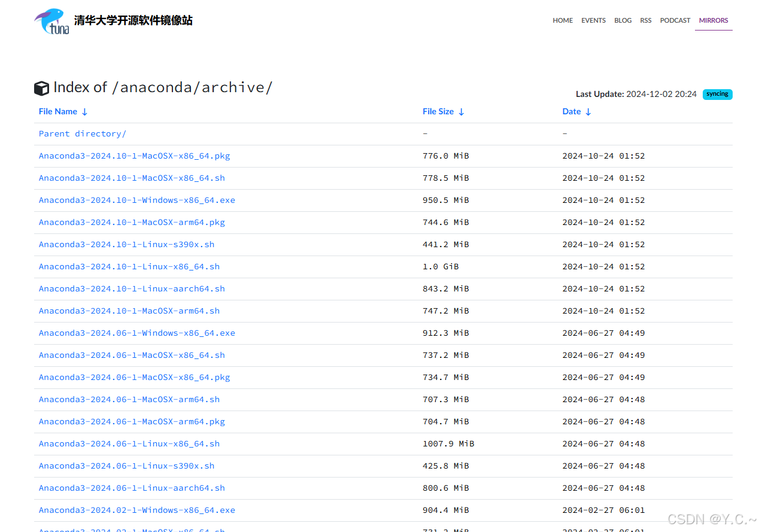The image size is (759, 532).
Task: Select the 912.3 MiB size value
Action: 446,333
